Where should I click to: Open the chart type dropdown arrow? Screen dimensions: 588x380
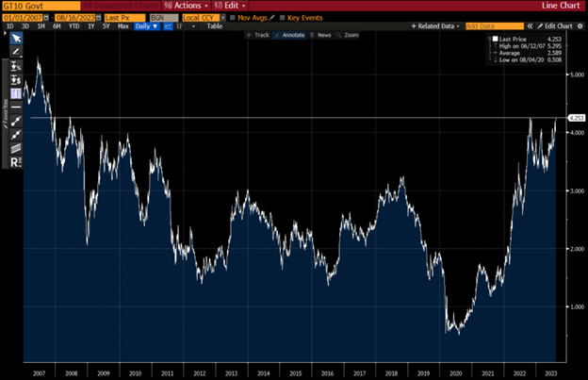point(193,26)
